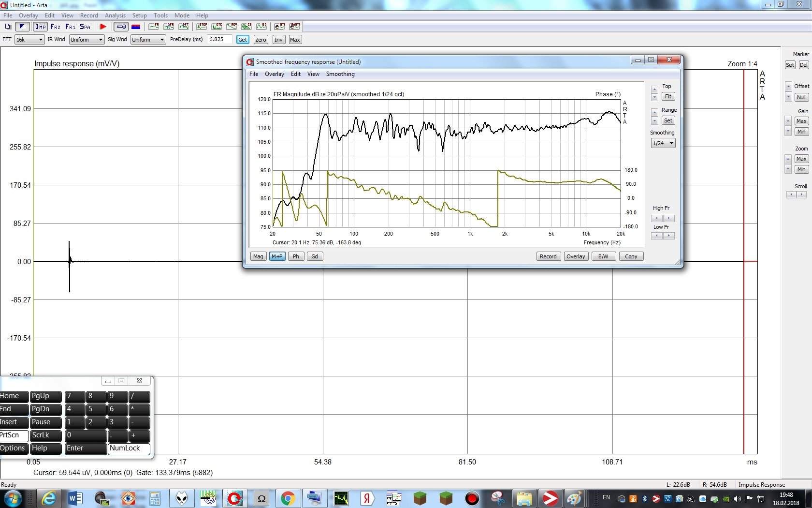Toggle M+P magnitude and phase view
Image resolution: width=812 pixels, height=508 pixels.
277,256
